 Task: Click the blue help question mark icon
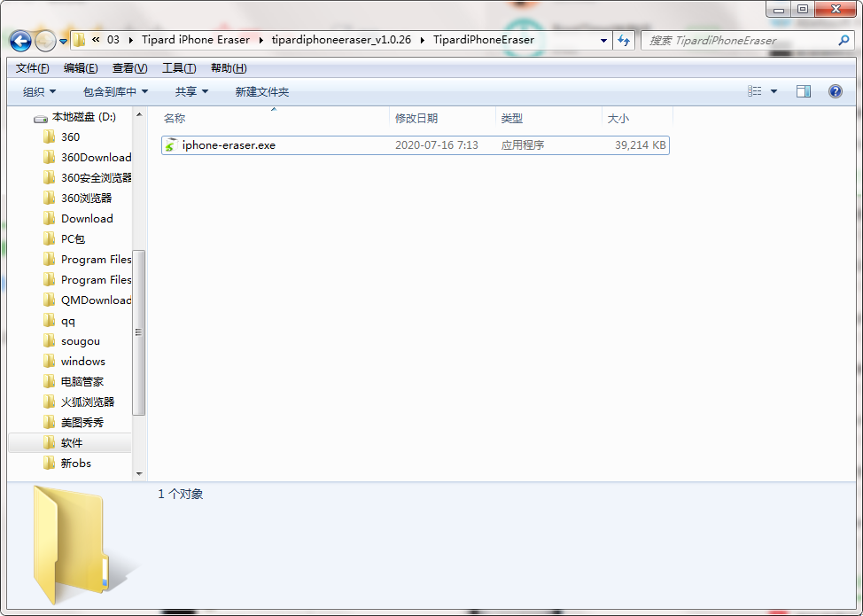(835, 91)
